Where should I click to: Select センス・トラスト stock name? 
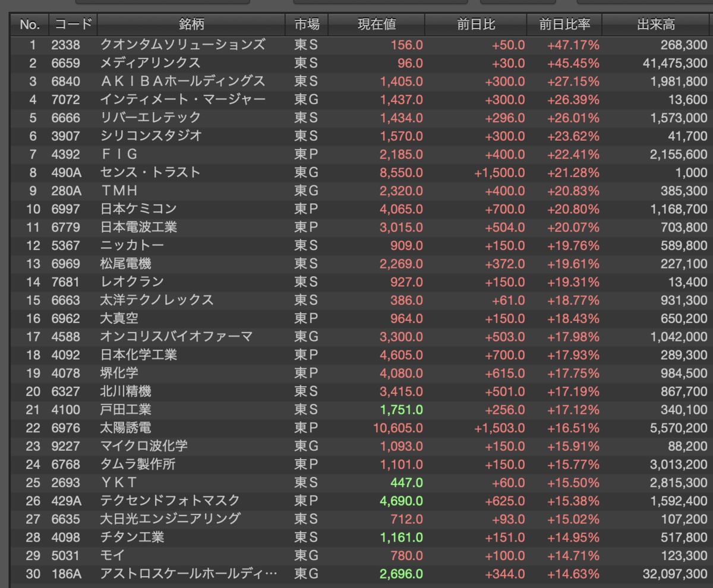tap(151, 172)
